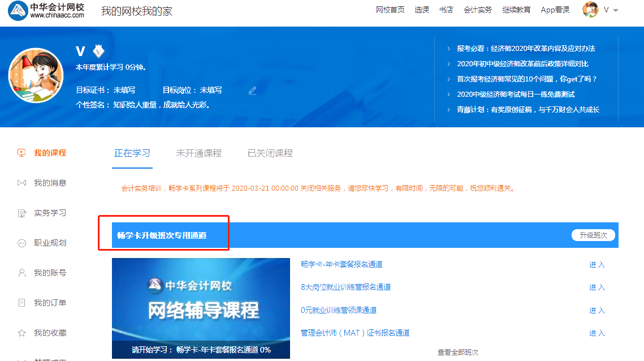
Task: Open 继续教育 in top navigation
Action: click(516, 10)
